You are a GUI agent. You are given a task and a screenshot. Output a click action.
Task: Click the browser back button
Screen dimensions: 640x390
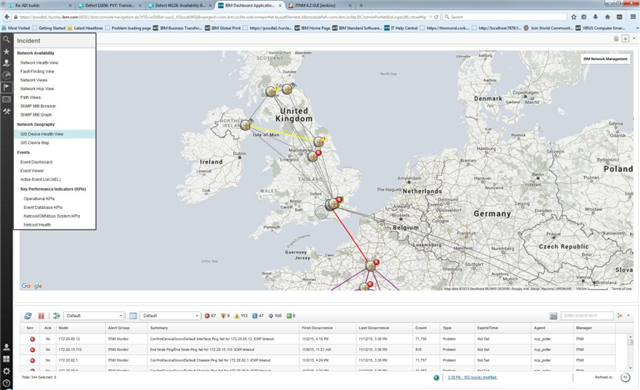pyautogui.click(x=7, y=17)
